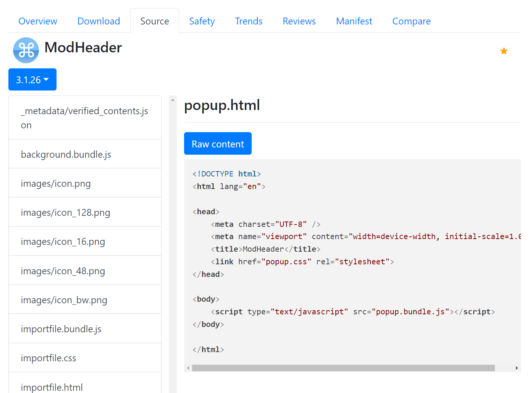
Task: Click the "popup.css" href value in code
Action: [x=286, y=262]
